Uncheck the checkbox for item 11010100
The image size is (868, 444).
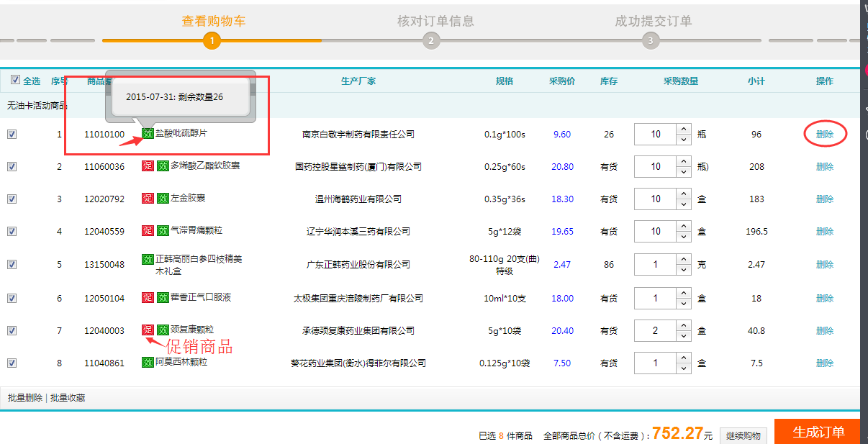pos(12,134)
